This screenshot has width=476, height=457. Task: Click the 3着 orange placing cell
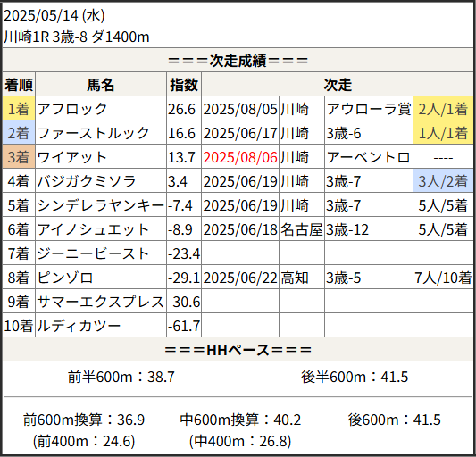pos(19,157)
